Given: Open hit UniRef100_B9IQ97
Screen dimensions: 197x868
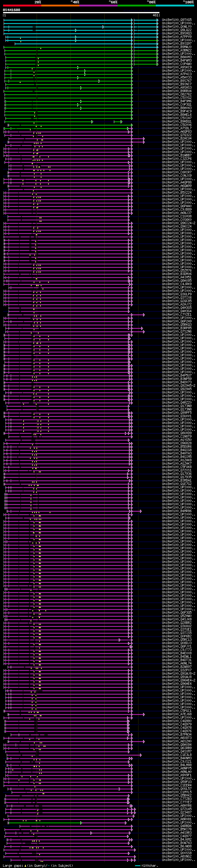Looking at the screenshot, I should coord(177,43).
